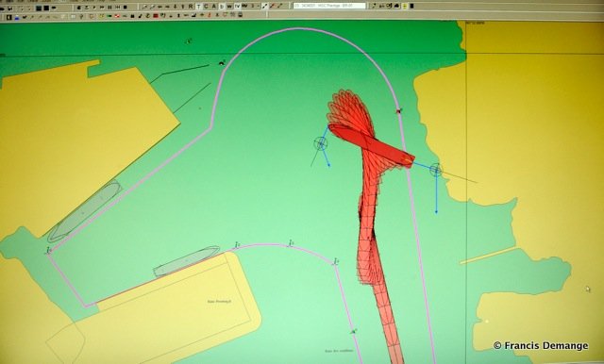Click the red square icon in second toolbar row
The image size is (604, 364).
pos(156,16)
